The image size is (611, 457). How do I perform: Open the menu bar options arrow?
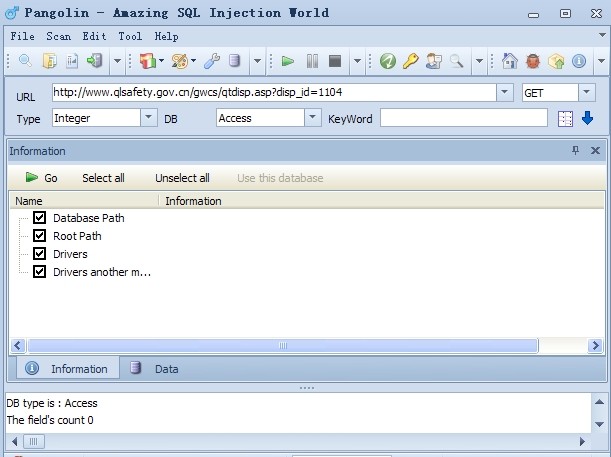(x=602, y=35)
